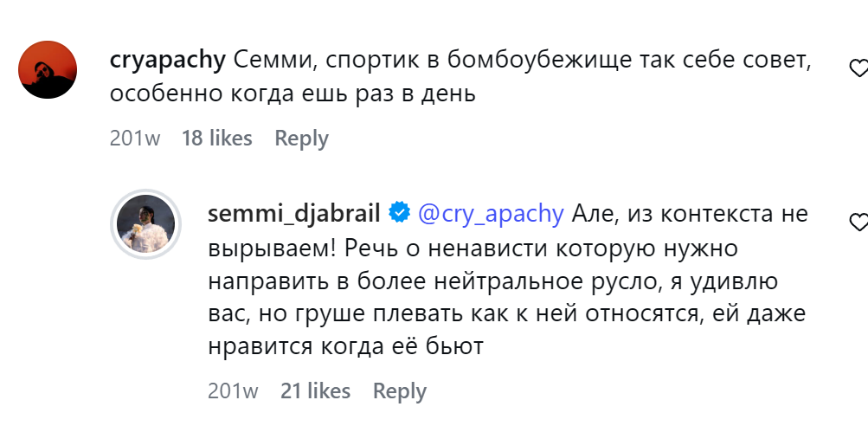View the 18 likes list

(x=216, y=138)
